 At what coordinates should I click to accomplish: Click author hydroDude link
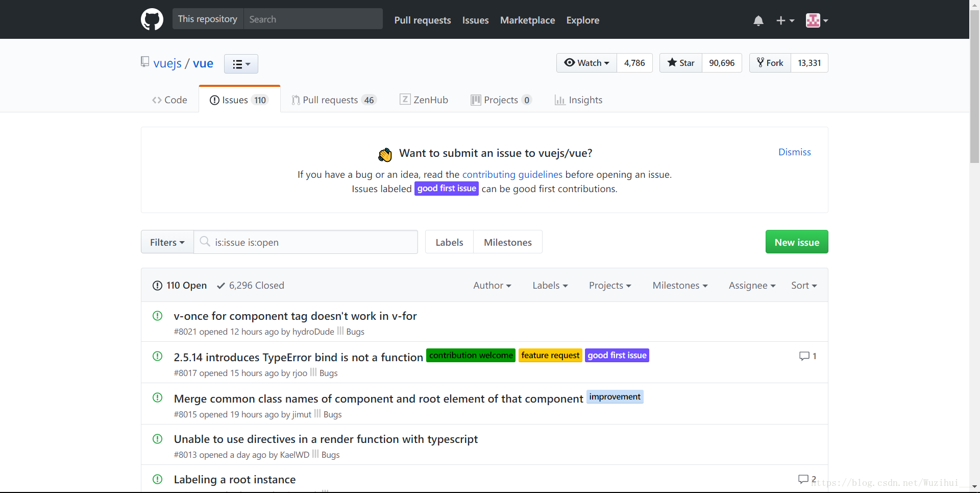(313, 332)
